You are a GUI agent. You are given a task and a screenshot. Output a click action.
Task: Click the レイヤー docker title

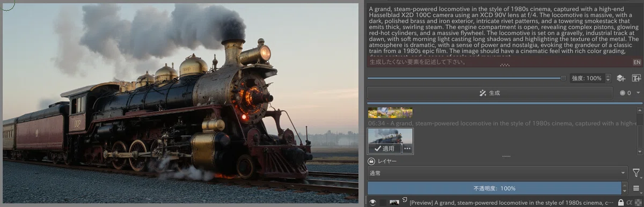coord(386,161)
